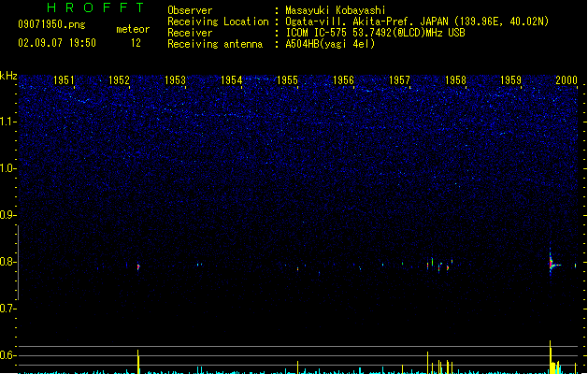
Task: Click the Ogata-vill. Akita-Pref. JAPAN location text
Action: 417,22
